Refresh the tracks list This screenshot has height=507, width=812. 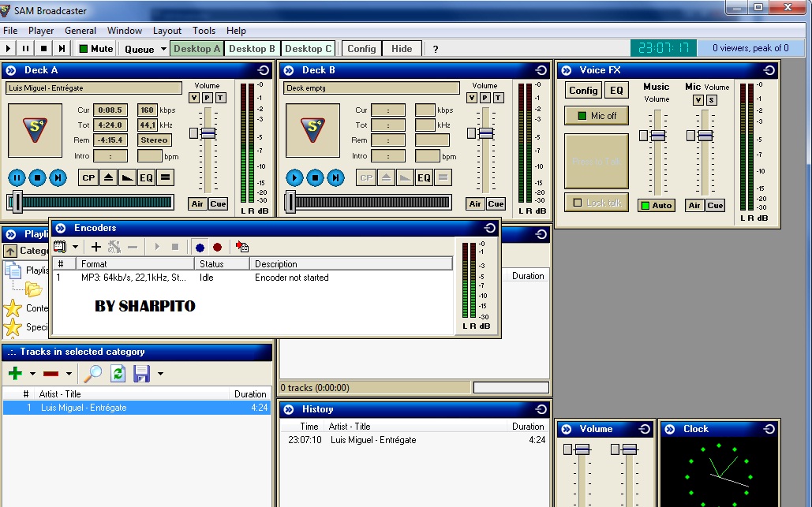click(x=118, y=373)
